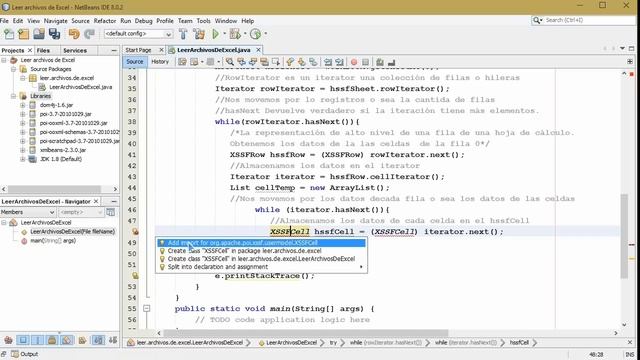640x360 pixels.
Task: Toggle Show Inner Classes filter in Navigator
Action: [67, 340]
